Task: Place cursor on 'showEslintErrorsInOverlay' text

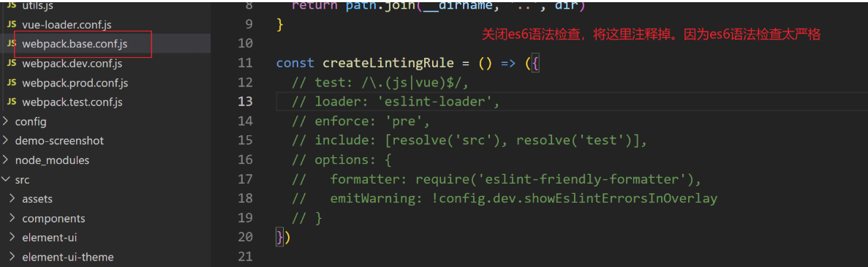Action: pyautogui.click(x=621, y=199)
